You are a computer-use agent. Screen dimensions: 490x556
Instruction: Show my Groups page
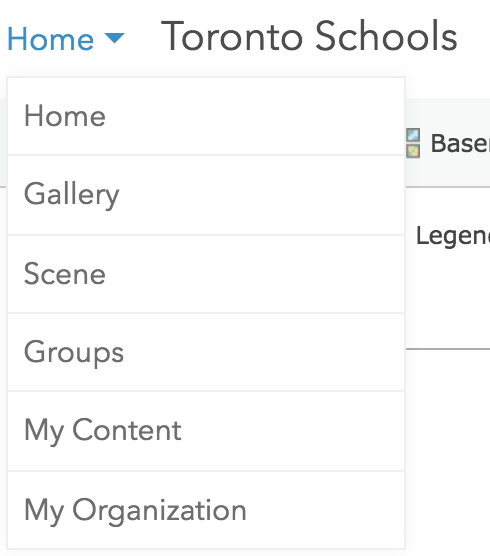pos(206,352)
